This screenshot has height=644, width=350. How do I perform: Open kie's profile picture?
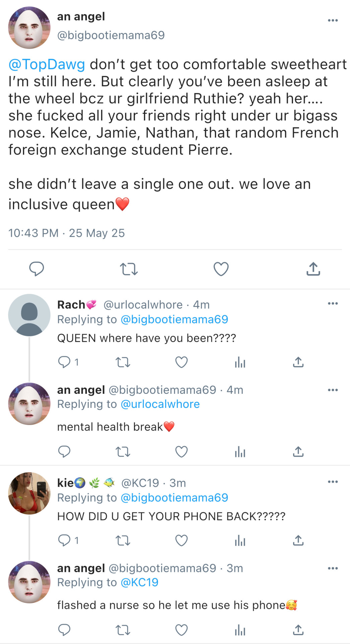pyautogui.click(x=30, y=493)
